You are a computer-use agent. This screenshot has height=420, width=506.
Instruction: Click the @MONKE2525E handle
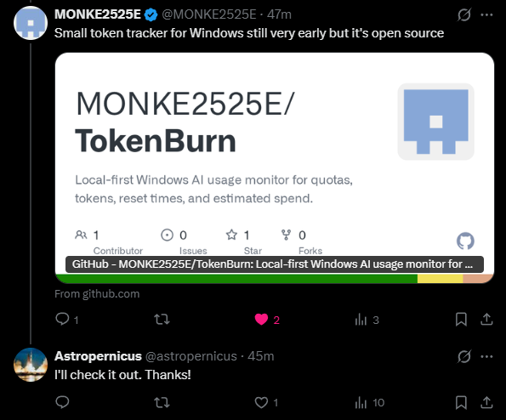click(209, 14)
